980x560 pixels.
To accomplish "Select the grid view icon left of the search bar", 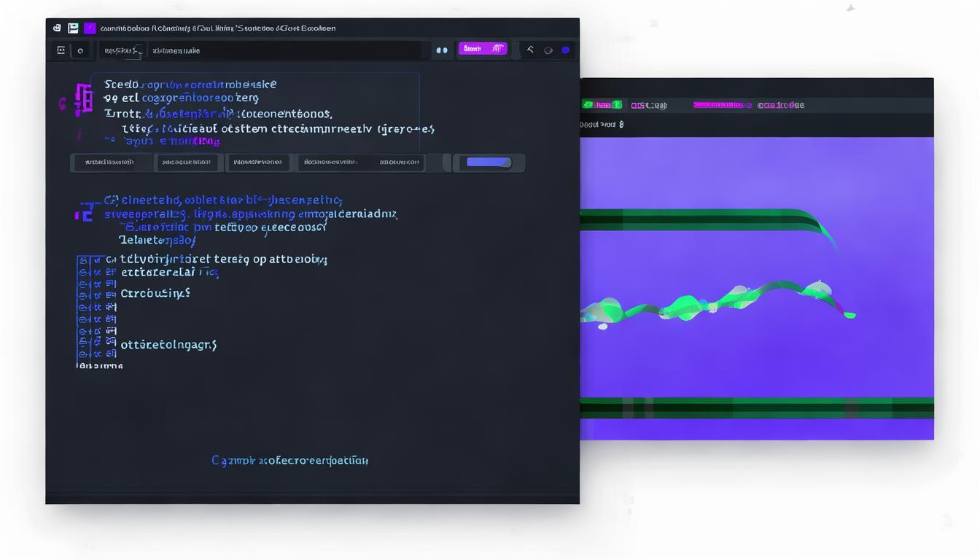I will [x=61, y=50].
